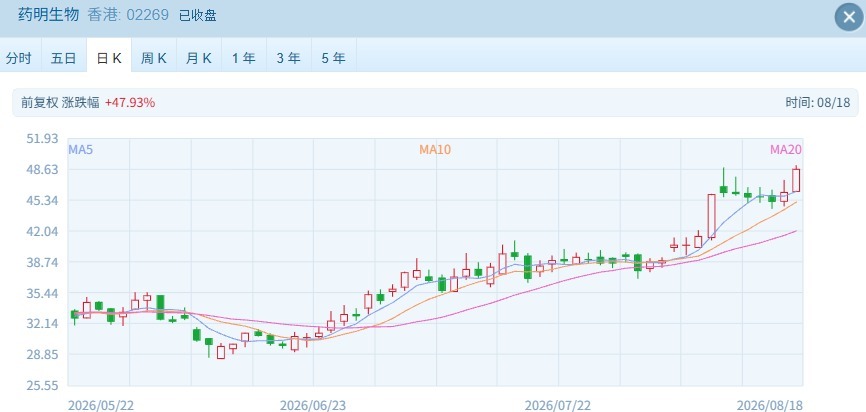Viewport: 866px width, 412px height.
Task: Click the 42.04 price axis label
Action: click(42, 231)
